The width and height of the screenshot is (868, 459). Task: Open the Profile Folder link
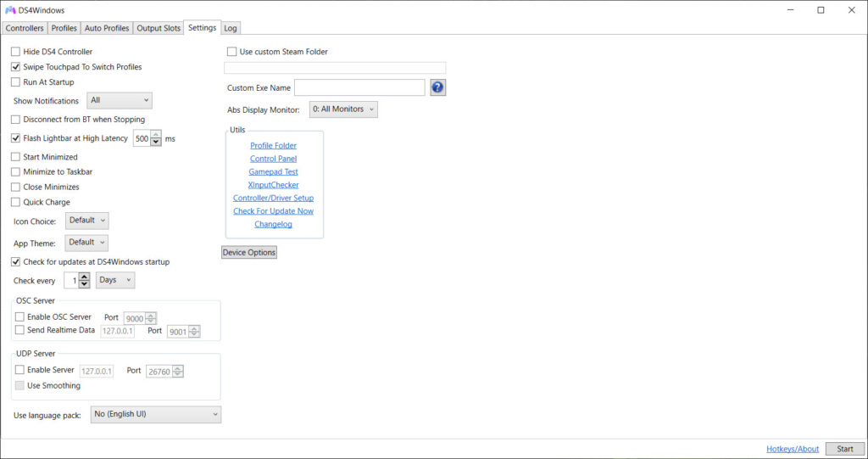pyautogui.click(x=274, y=145)
